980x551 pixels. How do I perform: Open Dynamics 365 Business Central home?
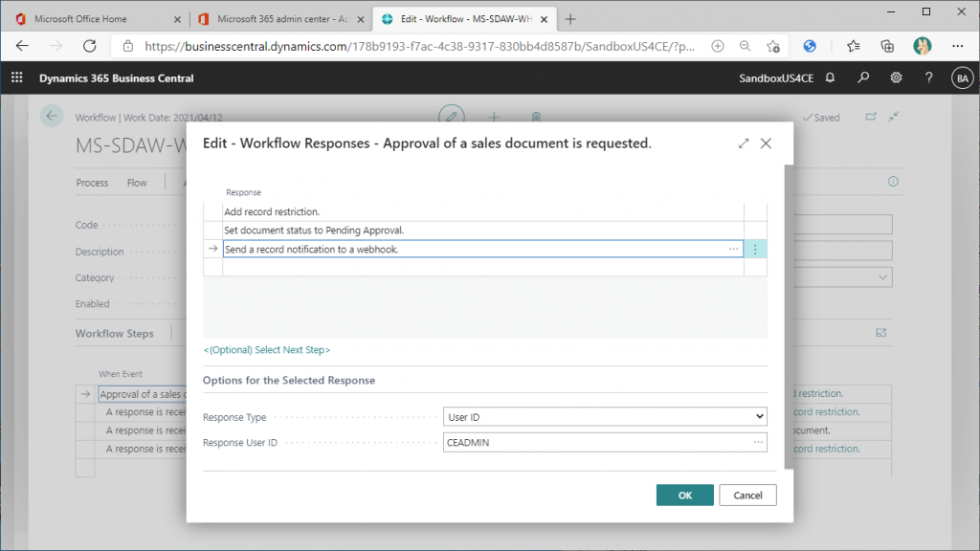pyautogui.click(x=116, y=78)
